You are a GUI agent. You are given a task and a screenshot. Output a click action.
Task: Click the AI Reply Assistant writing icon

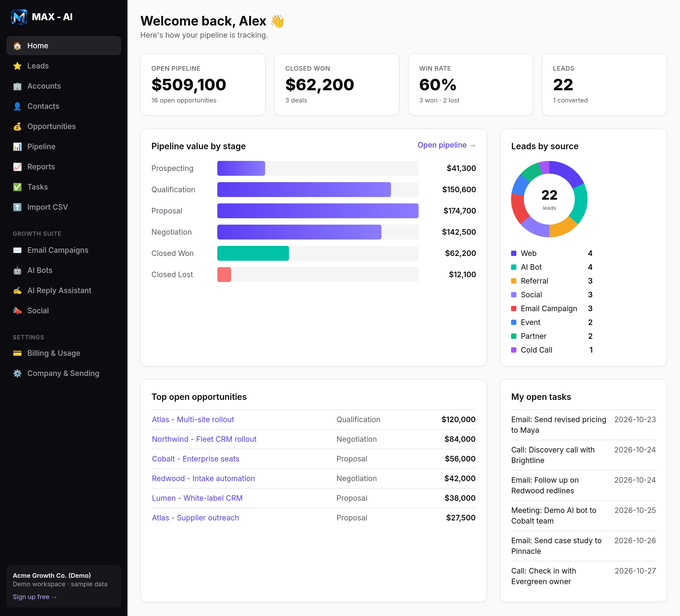coord(17,291)
